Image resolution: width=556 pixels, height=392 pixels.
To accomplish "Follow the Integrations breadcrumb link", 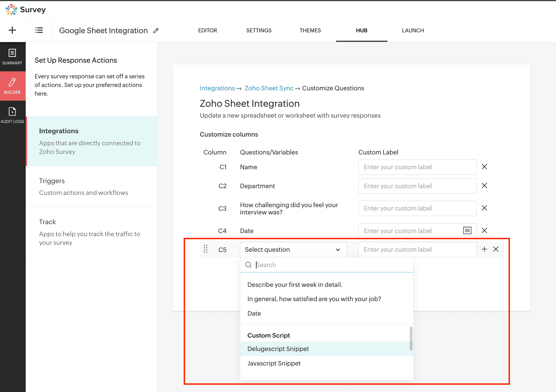I will tap(217, 88).
